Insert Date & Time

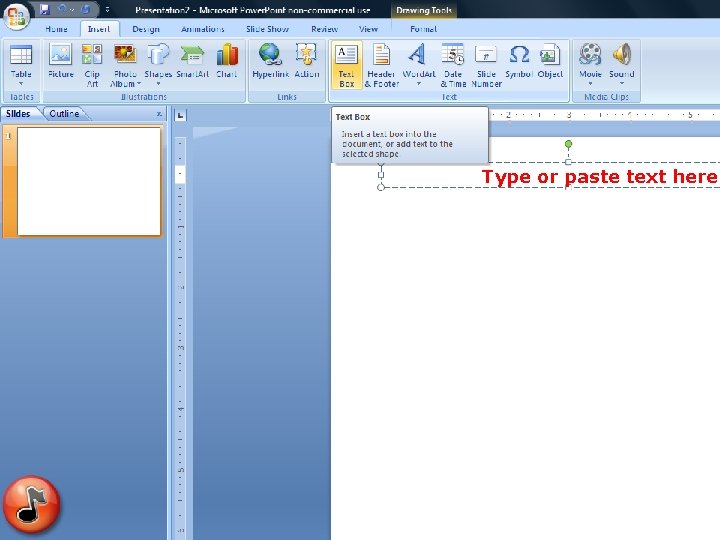pyautogui.click(x=453, y=65)
